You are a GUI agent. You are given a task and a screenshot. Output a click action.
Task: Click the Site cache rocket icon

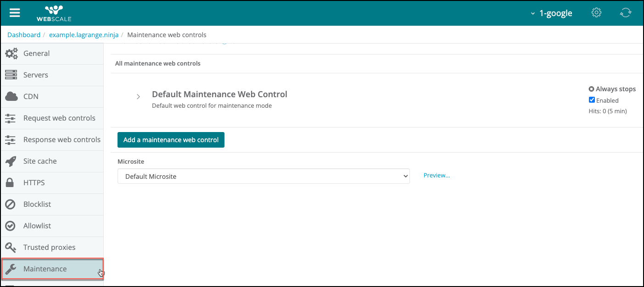[11, 161]
